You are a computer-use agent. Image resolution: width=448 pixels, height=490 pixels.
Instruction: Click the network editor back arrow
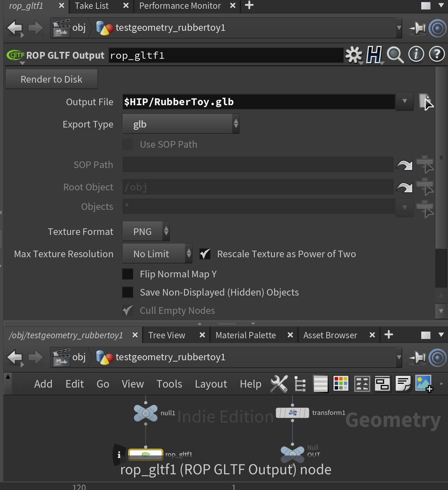[x=15, y=357]
